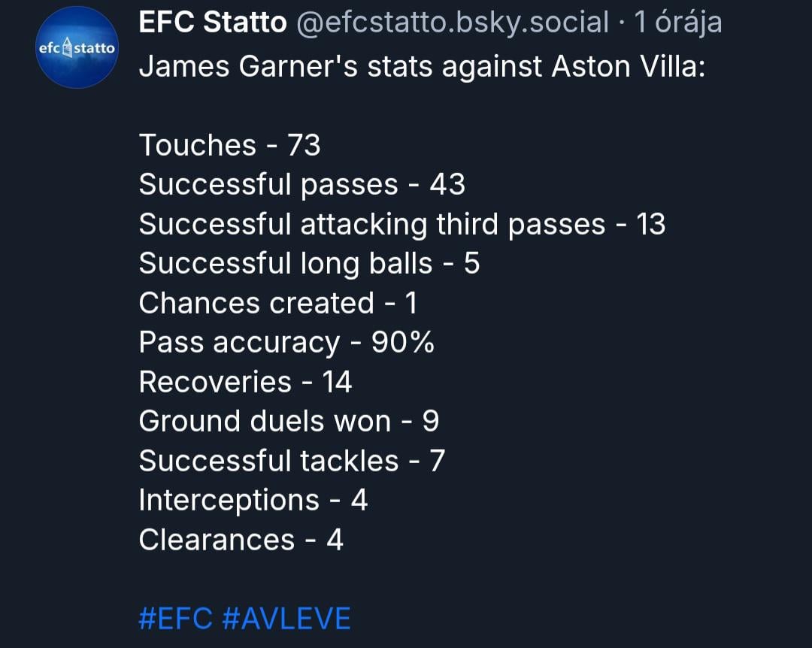
Task: Click the "Successful long balls - 5" line
Action: pyautogui.click(x=309, y=264)
